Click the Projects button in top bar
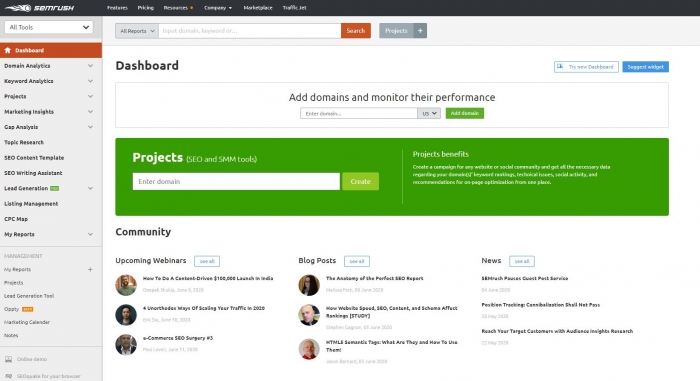 [396, 31]
